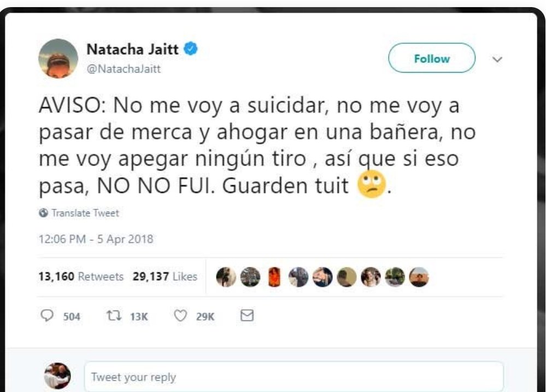Screen dimensions: 546x392
Task: Open the @NatachaJaitt handle
Action: pos(124,69)
